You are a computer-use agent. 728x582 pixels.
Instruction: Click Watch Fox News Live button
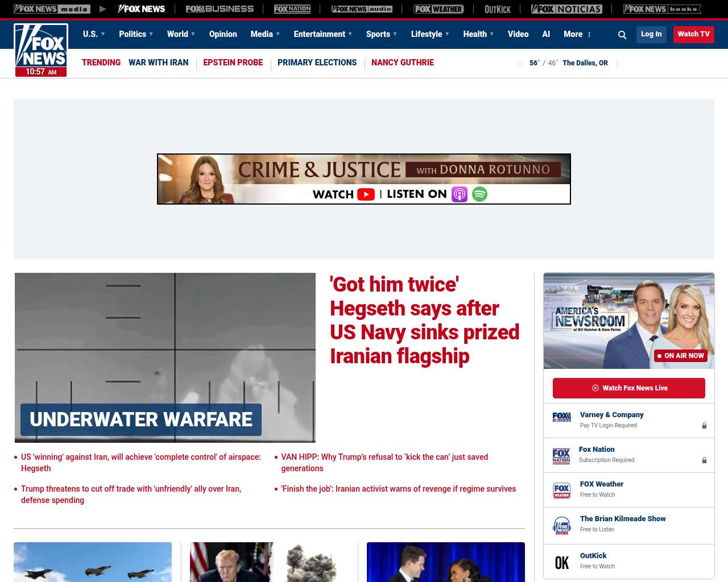[629, 388]
